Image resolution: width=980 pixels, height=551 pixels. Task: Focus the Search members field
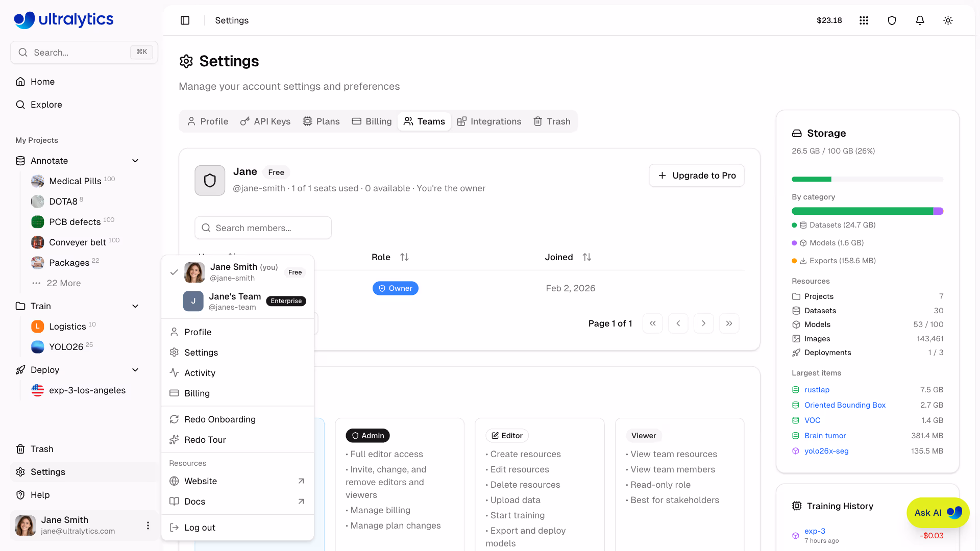[x=263, y=228]
